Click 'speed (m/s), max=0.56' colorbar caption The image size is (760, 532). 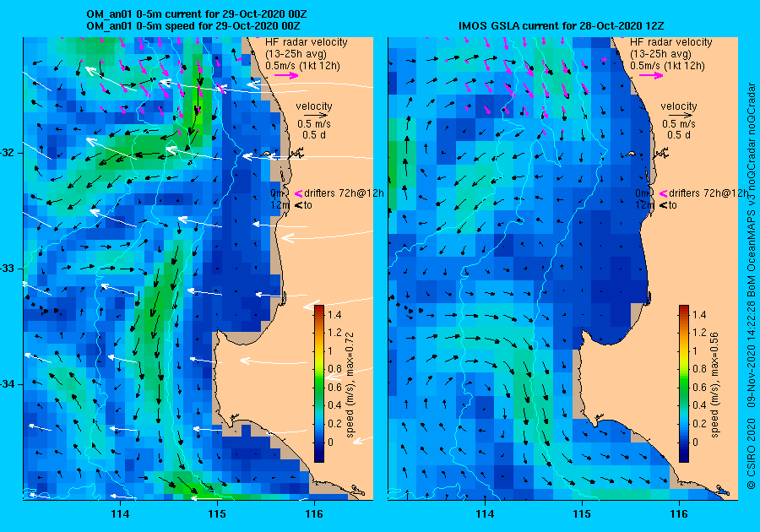pos(715,385)
